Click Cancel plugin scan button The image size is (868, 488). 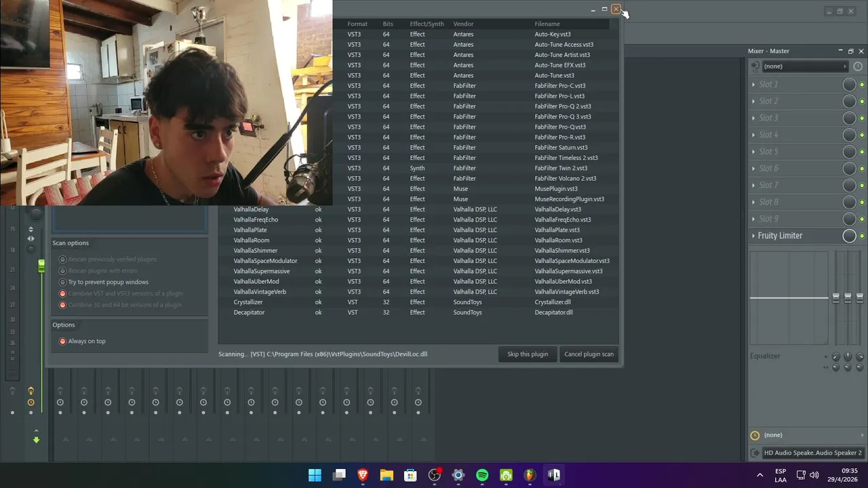[589, 354]
